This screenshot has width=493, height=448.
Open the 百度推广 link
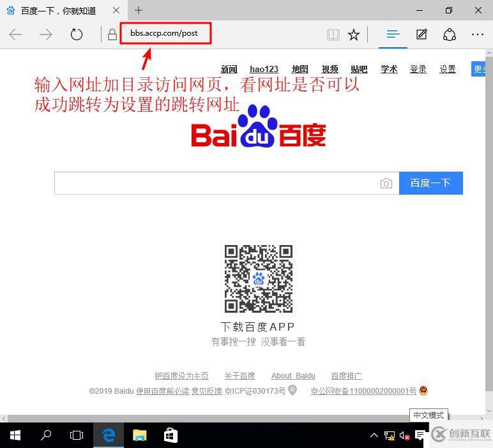tap(347, 376)
